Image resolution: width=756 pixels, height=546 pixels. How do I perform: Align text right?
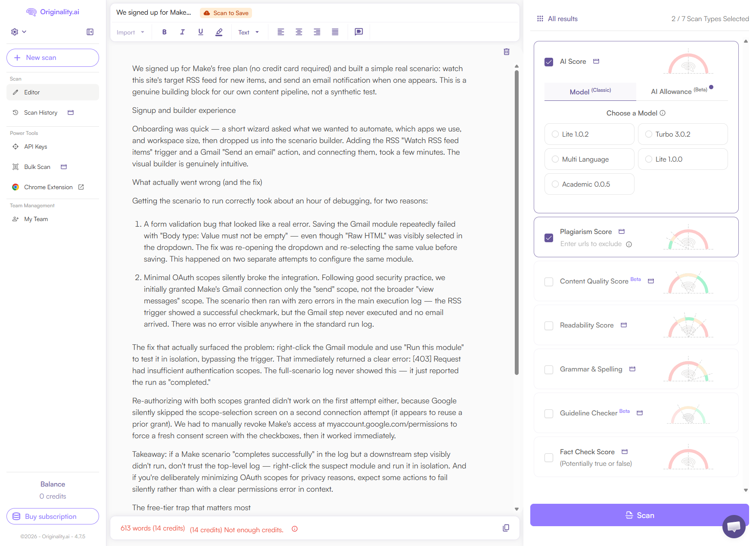[317, 32]
